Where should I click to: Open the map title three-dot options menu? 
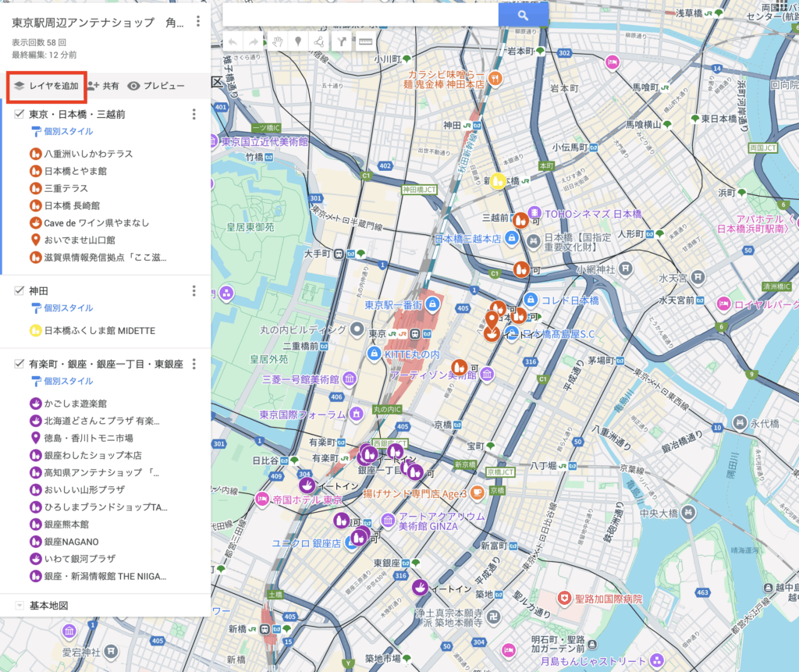[x=198, y=22]
